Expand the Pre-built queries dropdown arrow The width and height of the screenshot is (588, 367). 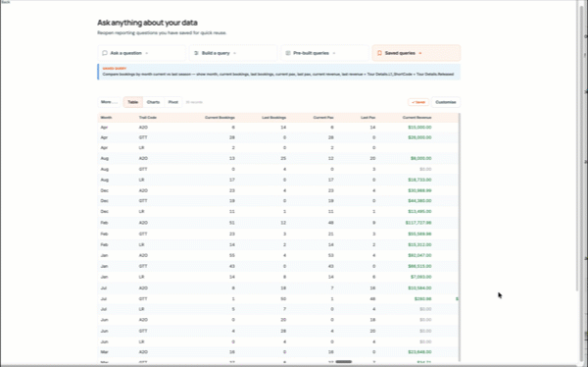coord(334,53)
